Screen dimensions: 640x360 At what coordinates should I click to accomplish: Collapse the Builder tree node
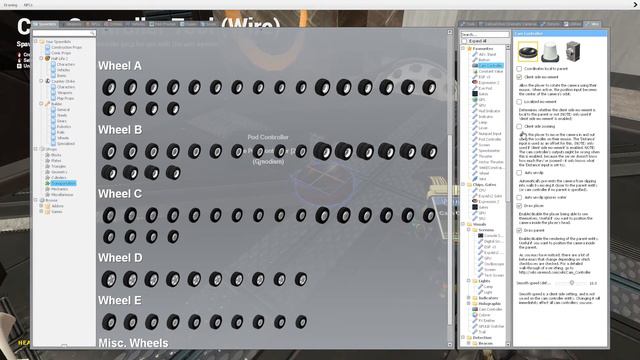pos(41,104)
